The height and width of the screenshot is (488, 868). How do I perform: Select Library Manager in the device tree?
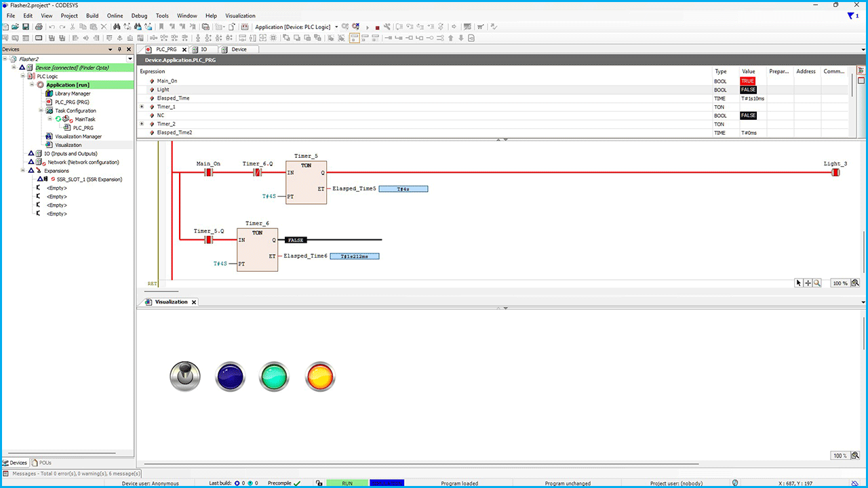[72, 94]
